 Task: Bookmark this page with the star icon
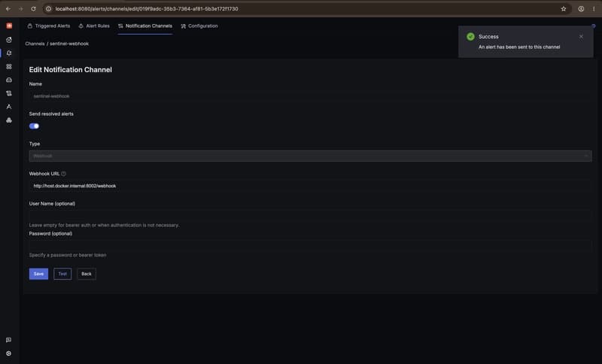coord(563,8)
